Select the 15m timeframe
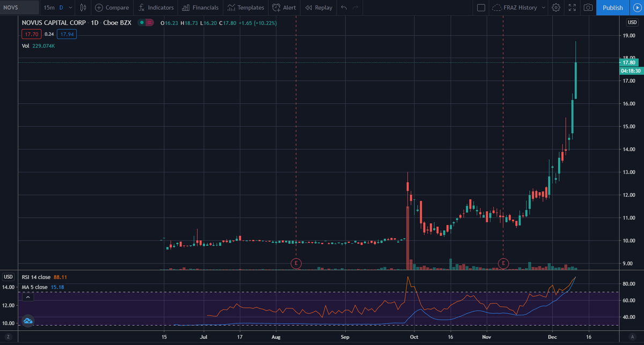Screen dimensions: 644x345 coord(49,8)
